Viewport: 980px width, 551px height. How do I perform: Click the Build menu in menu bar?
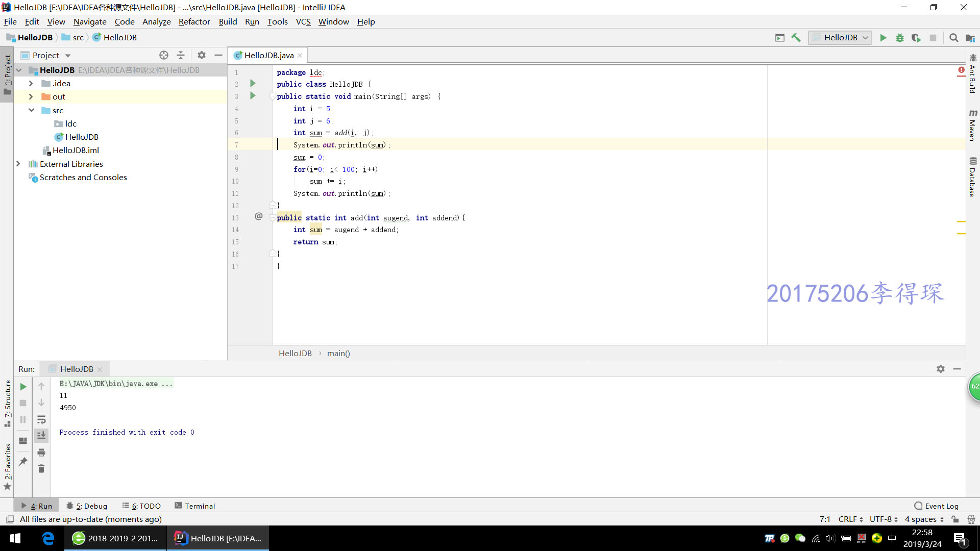228,21
